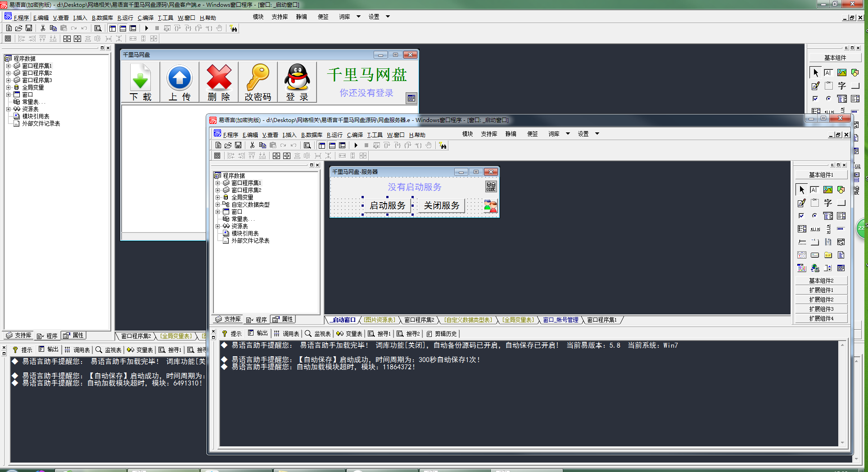Select the edit box (A|) component in 基本组件1 palette
The image size is (868, 472).
pyautogui.click(x=814, y=190)
